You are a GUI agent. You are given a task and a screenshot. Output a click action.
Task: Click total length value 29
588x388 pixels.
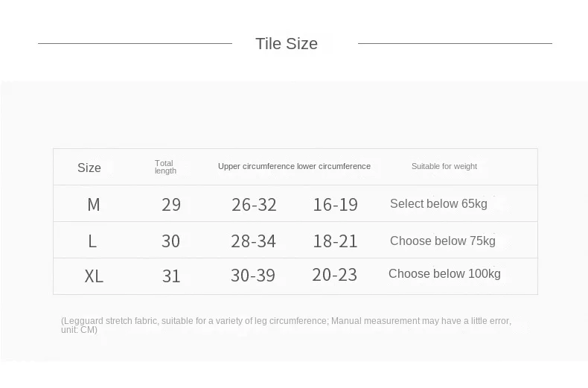pos(171,205)
